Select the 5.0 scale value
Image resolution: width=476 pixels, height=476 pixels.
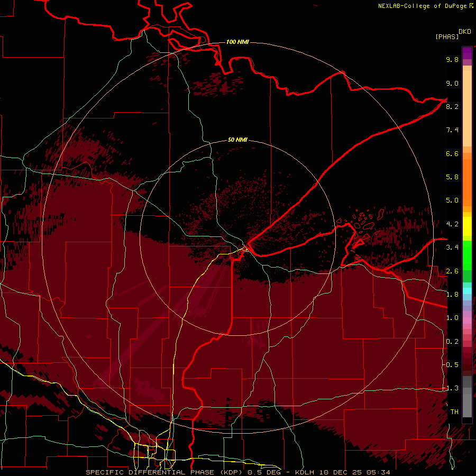click(452, 200)
